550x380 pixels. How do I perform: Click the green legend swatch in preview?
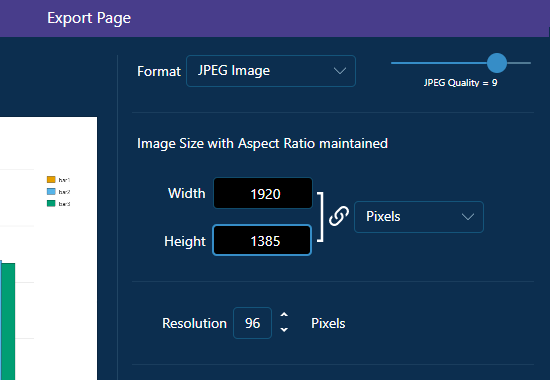(51, 204)
